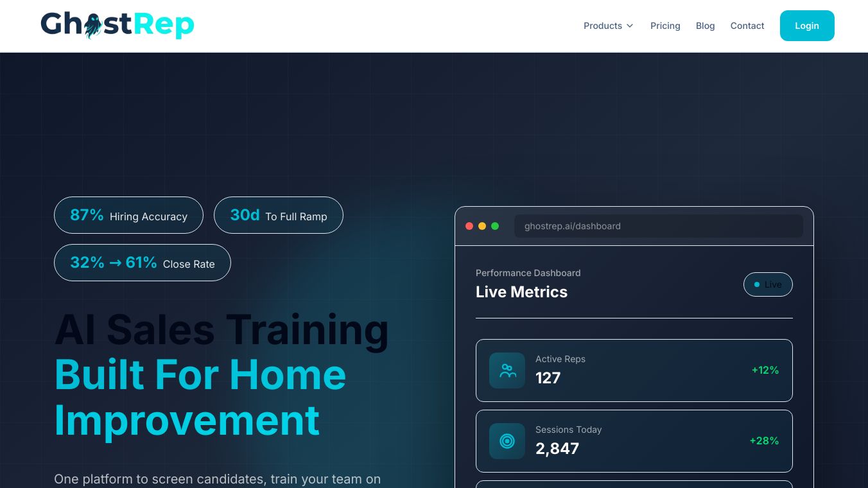Image resolution: width=868 pixels, height=488 pixels.
Task: Click the yellow dot in dashboard window
Action: (482, 226)
